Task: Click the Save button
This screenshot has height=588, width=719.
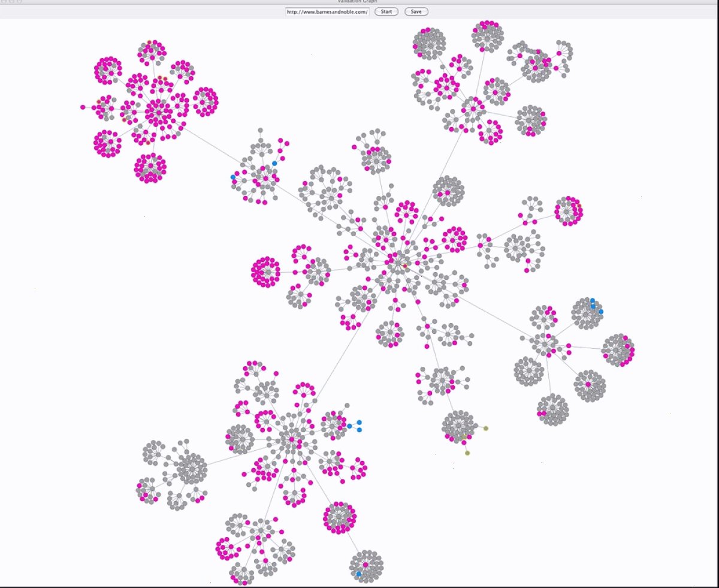Action: (x=416, y=11)
